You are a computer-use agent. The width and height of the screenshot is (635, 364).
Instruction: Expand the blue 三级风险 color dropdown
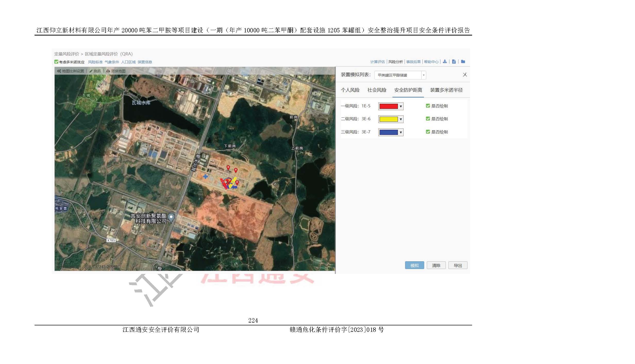pyautogui.click(x=400, y=132)
